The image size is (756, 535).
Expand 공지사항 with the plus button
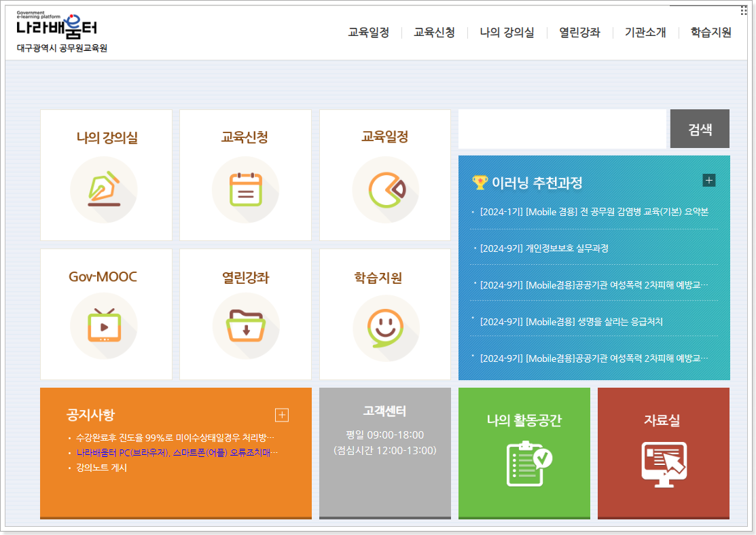[x=281, y=415]
